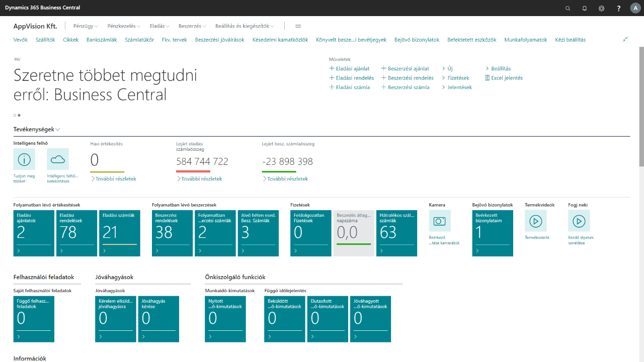Click the AppVision Kft. company name

35,26
